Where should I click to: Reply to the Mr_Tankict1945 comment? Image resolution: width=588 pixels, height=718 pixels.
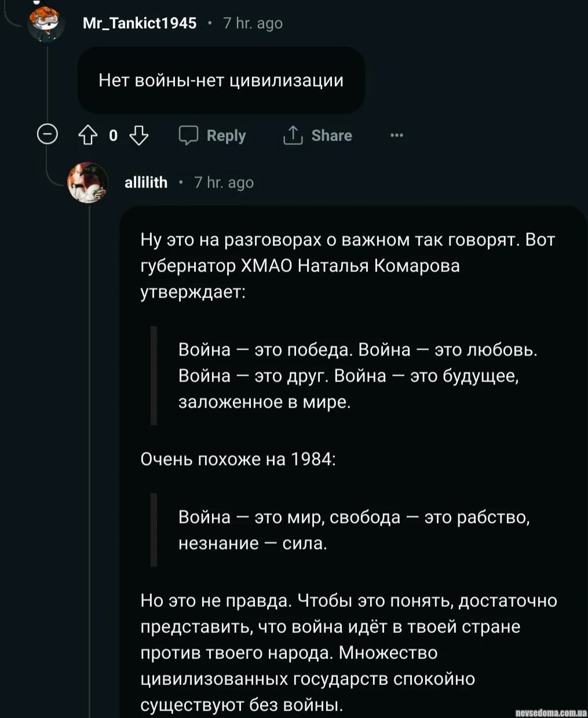click(213, 135)
